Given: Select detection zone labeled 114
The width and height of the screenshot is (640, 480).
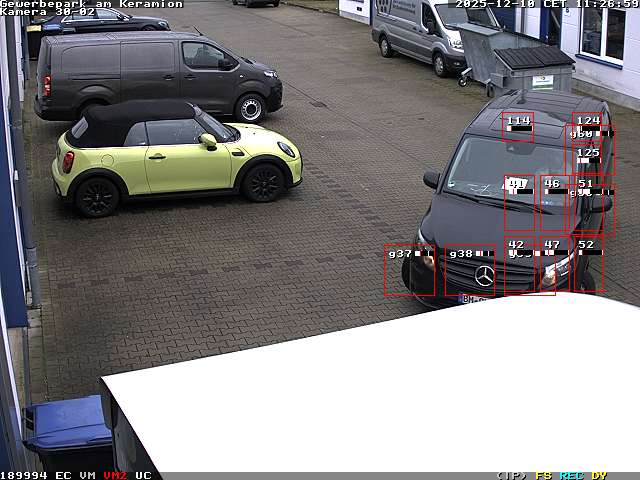Looking at the screenshot, I should point(518,126).
